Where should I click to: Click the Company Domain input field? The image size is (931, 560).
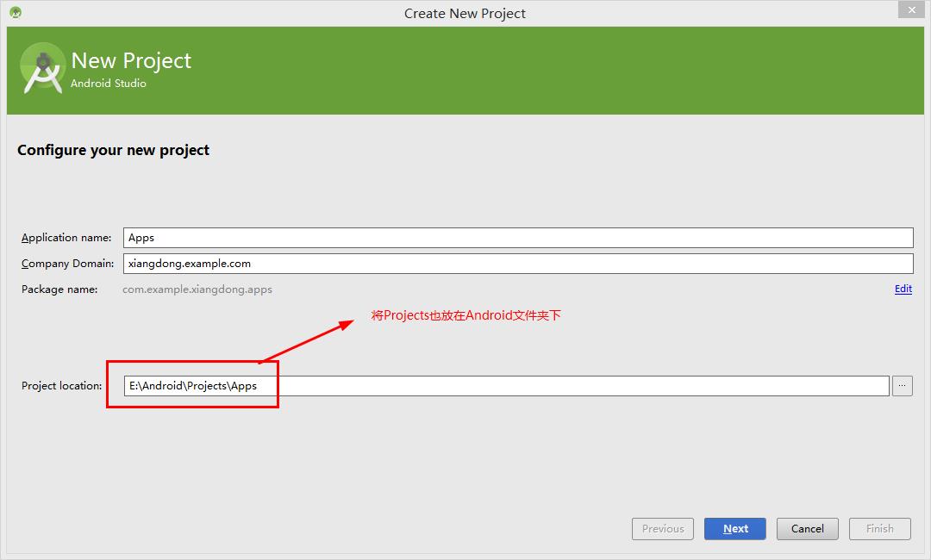pos(518,264)
